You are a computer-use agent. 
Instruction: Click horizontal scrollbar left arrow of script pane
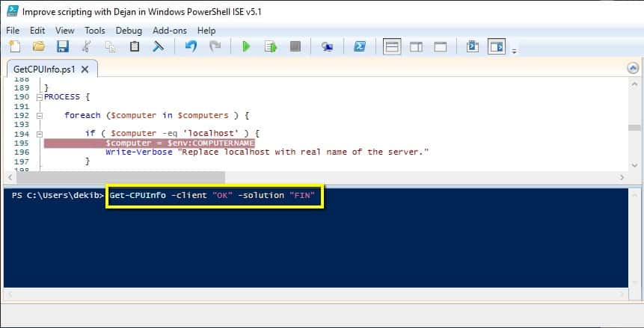pos(9,177)
